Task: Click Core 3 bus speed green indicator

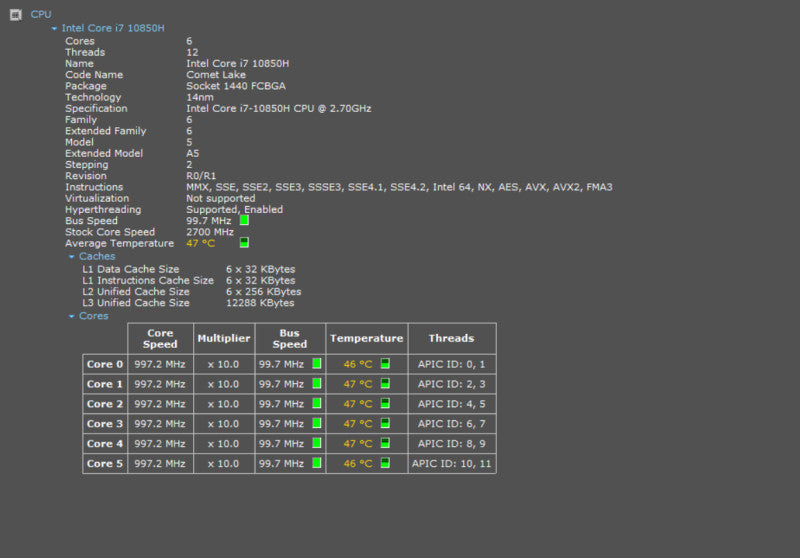Action: point(317,423)
